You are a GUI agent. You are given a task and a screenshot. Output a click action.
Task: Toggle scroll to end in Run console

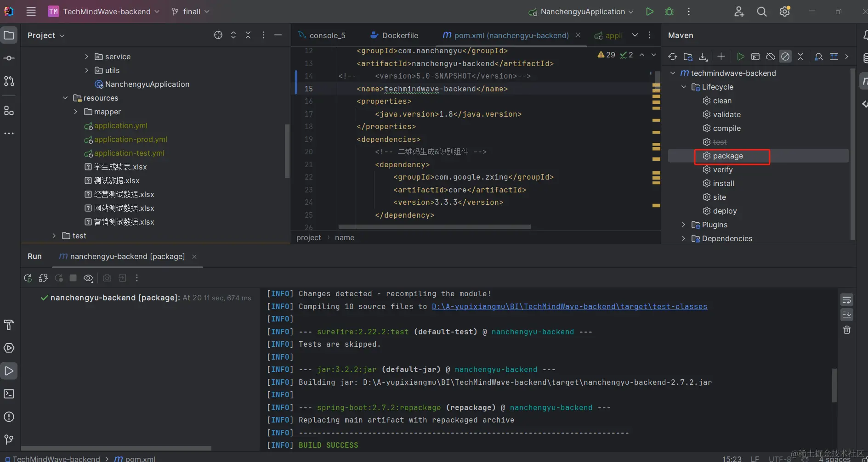(x=847, y=315)
